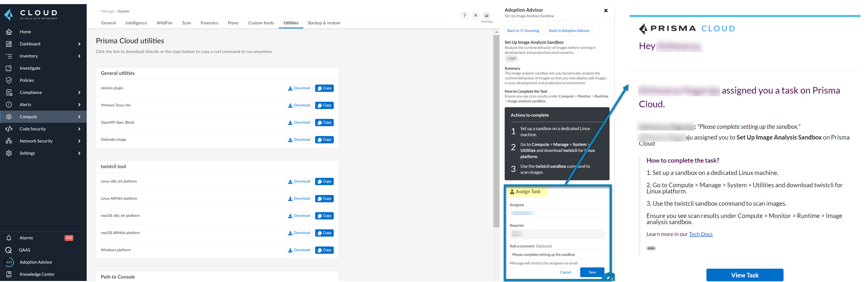Copy Linux x86_64 platform curl command

(324, 182)
